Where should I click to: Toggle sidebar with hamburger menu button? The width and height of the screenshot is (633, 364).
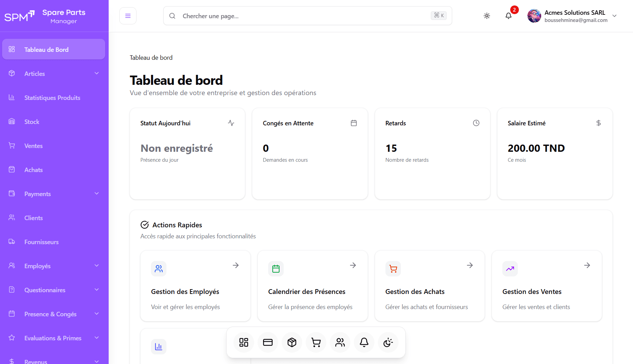pyautogui.click(x=128, y=16)
